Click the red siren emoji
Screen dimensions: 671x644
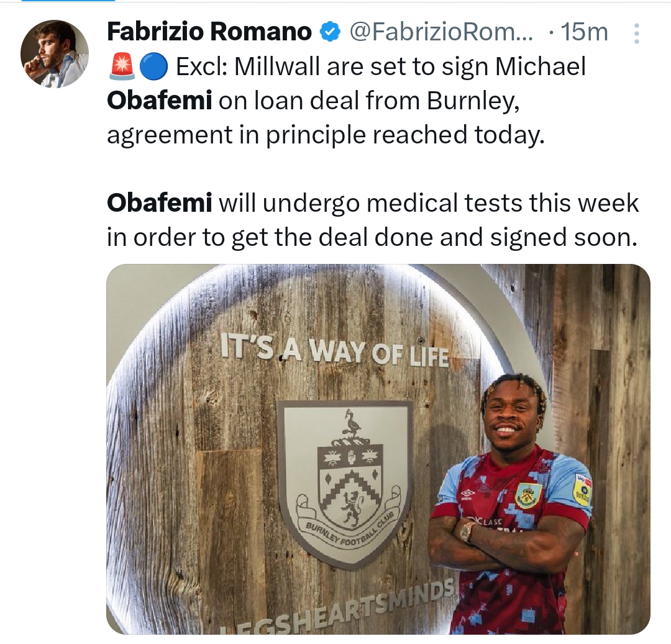121,68
